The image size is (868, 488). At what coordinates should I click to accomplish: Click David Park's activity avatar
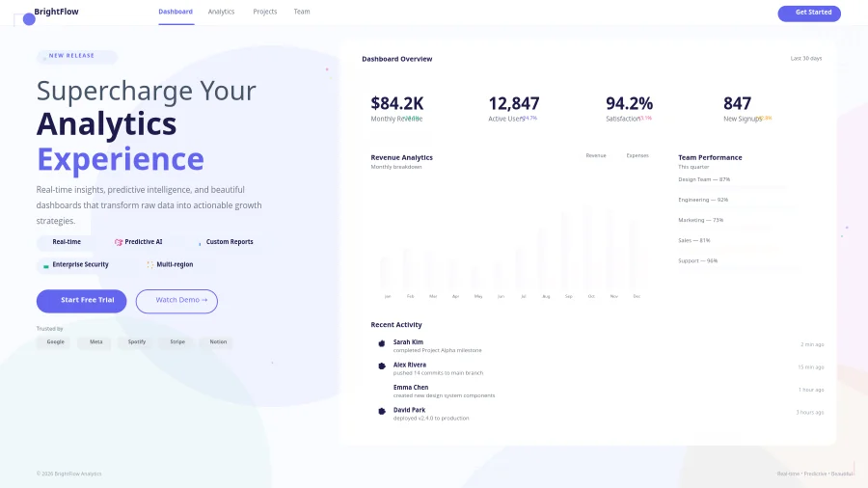pyautogui.click(x=381, y=411)
